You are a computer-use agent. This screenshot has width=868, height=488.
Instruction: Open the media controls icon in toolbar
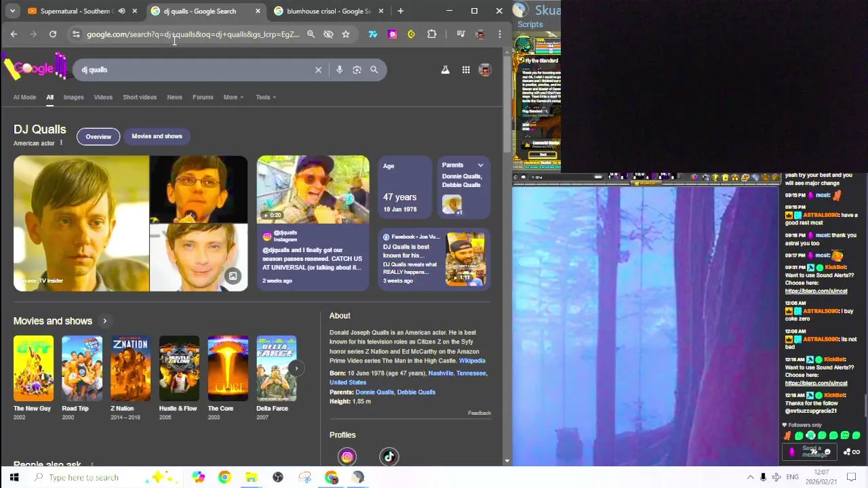(x=460, y=34)
